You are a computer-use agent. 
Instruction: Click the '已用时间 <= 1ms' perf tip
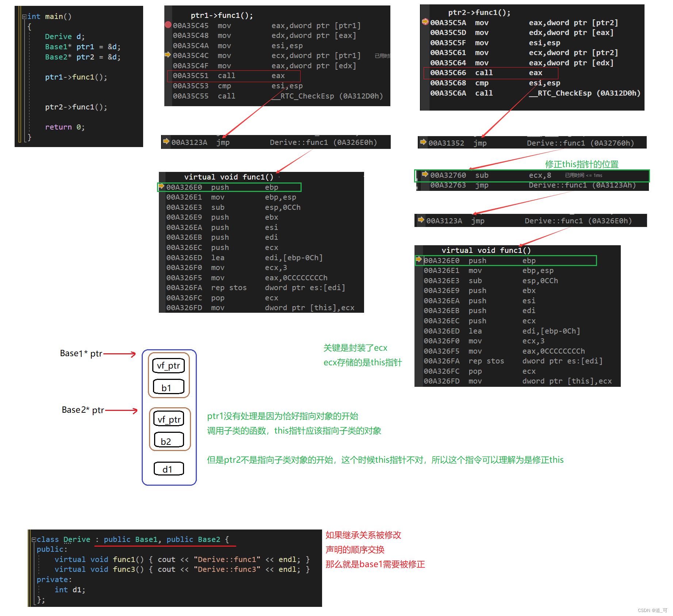[584, 176]
